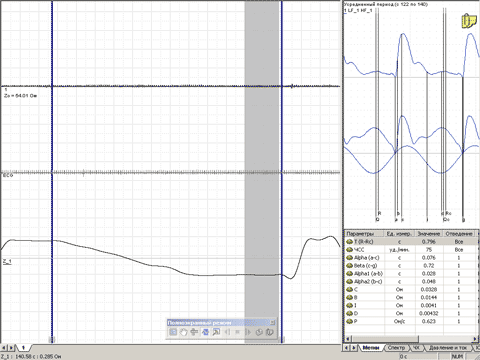Viewport: 480px width, 360px height.
Task: Click the averaged period title text
Action: pos(386,4)
